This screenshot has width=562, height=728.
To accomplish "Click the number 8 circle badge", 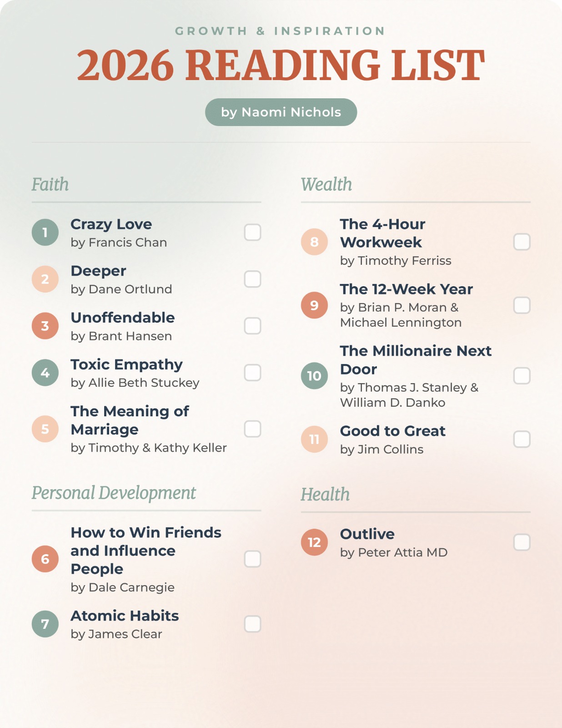I will [314, 242].
